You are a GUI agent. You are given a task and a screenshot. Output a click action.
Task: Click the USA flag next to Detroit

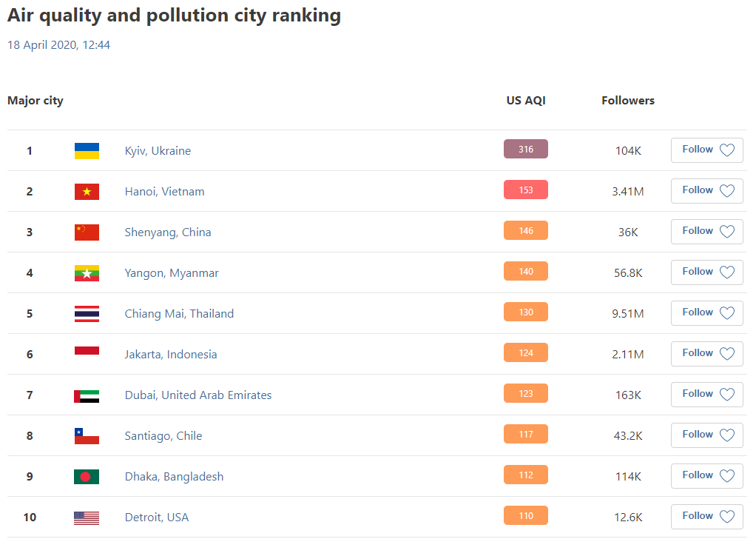coord(87,518)
